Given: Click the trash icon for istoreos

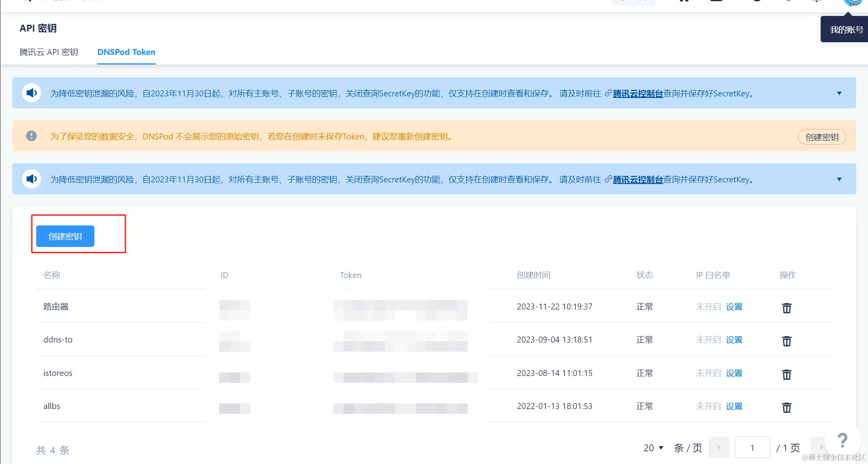Looking at the screenshot, I should 786,374.
